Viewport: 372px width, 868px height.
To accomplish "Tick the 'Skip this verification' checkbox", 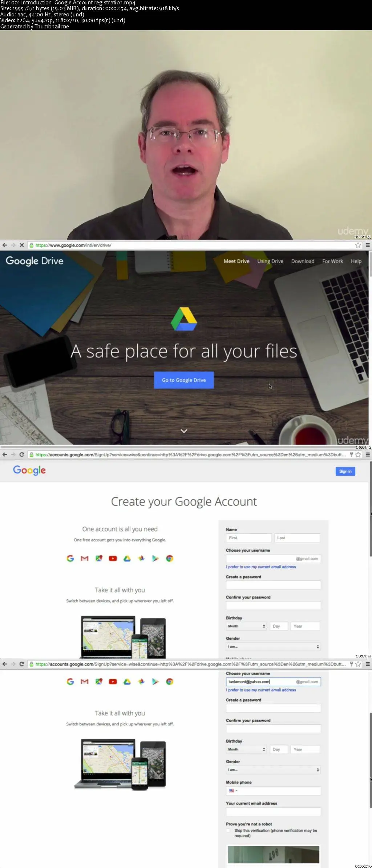I will point(228,831).
